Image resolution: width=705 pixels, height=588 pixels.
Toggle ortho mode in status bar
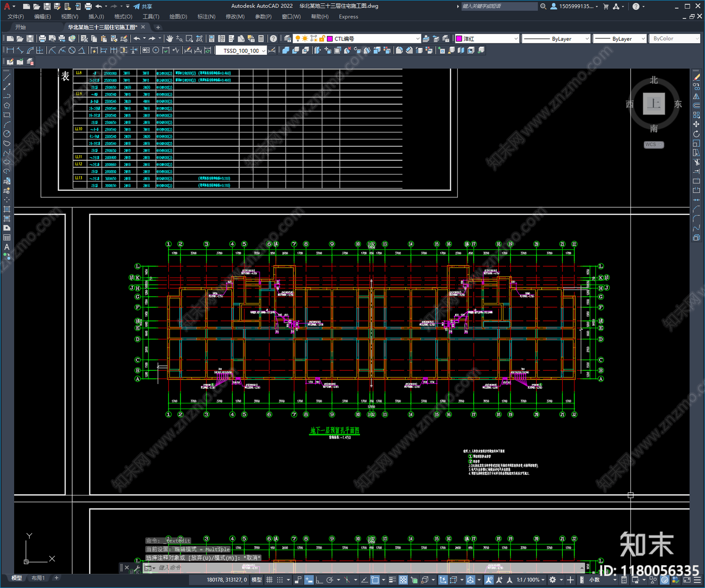[319, 580]
